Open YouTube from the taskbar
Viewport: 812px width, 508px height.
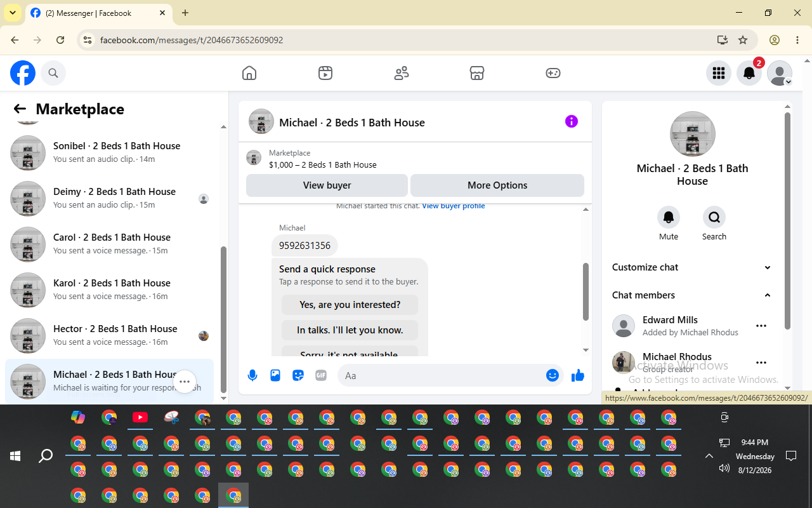140,417
